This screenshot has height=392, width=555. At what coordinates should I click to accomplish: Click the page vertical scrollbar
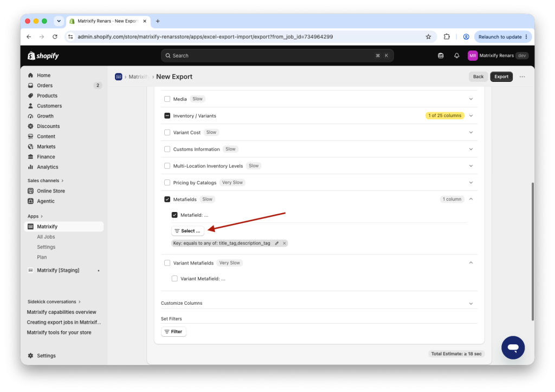coord(532,252)
